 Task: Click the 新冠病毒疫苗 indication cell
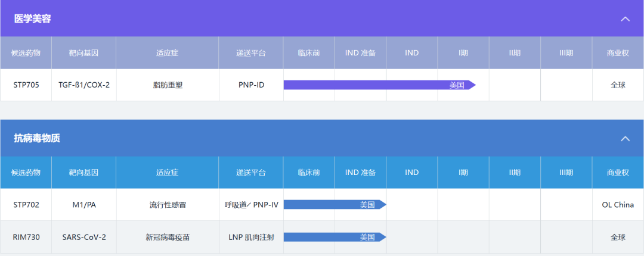168,237
